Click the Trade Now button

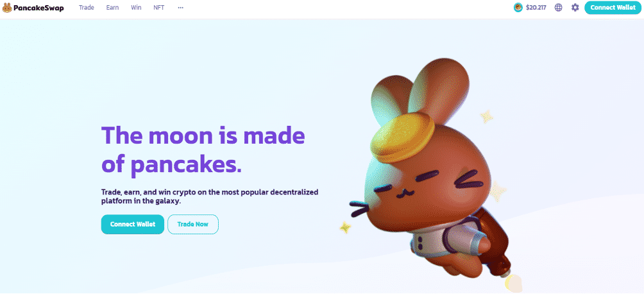coord(192,224)
